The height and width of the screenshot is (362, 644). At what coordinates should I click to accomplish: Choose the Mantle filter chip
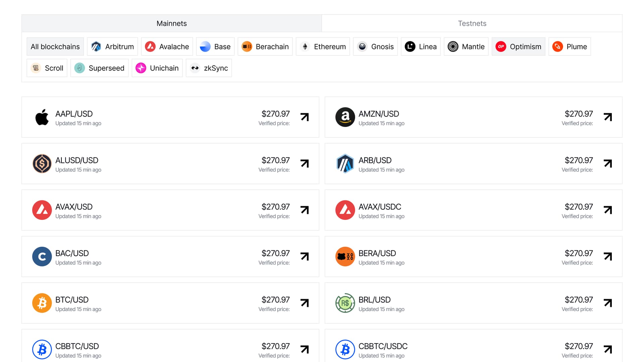point(466,47)
